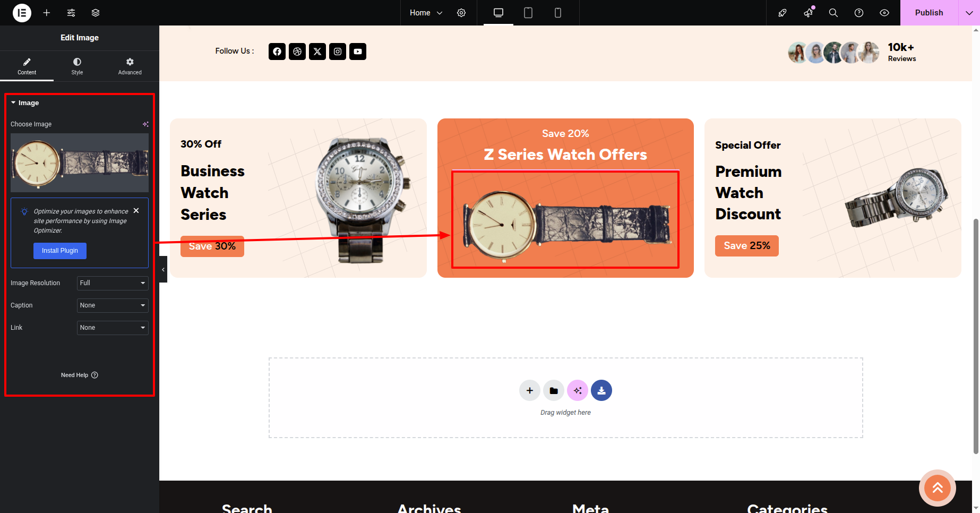Screen dimensions: 980x513
Task: Switch to the Style tab
Action: pyautogui.click(x=77, y=66)
